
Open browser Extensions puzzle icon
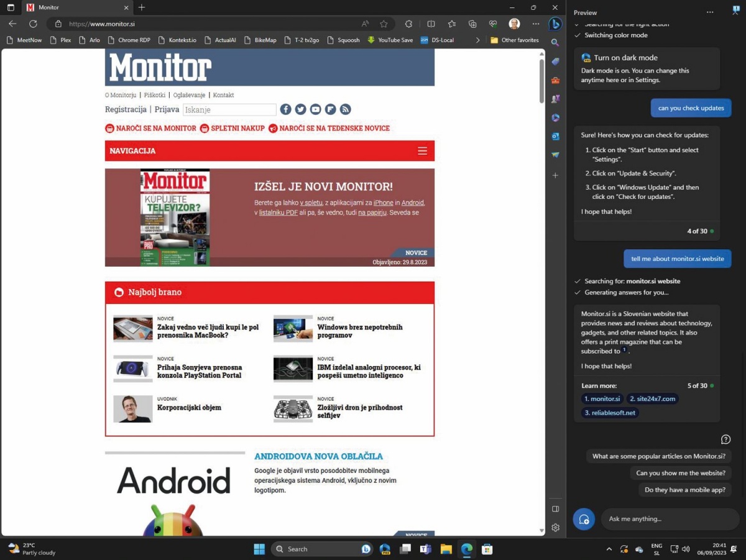(408, 24)
